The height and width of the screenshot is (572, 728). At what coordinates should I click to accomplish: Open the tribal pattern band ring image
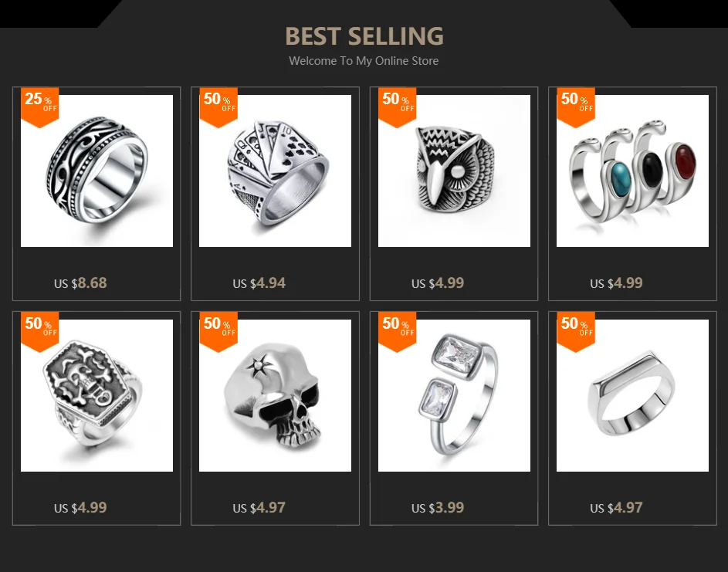97,171
